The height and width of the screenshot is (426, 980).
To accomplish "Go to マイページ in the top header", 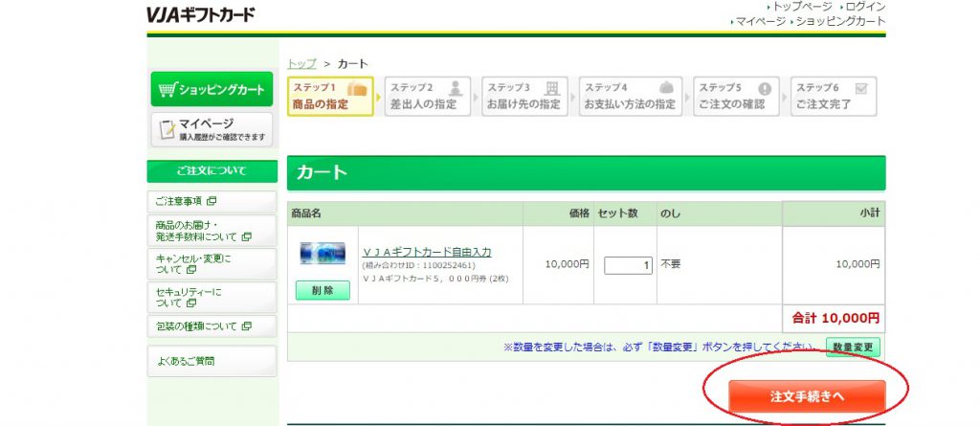I will [761, 21].
